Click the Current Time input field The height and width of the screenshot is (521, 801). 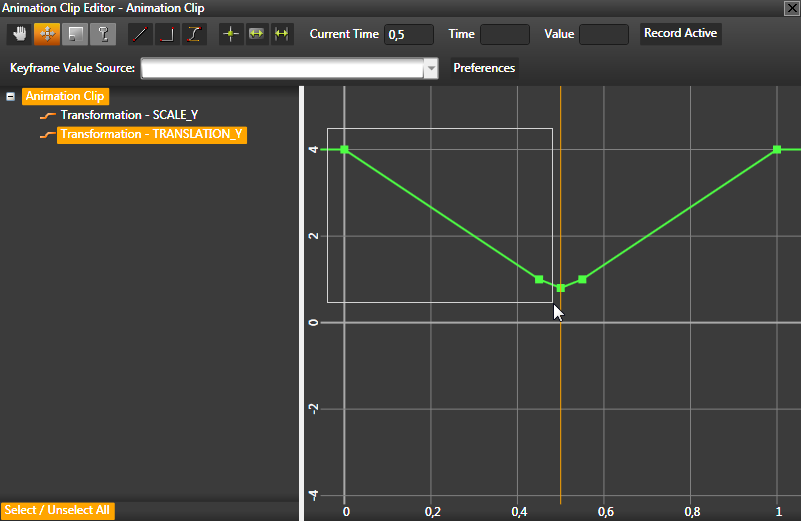409,34
